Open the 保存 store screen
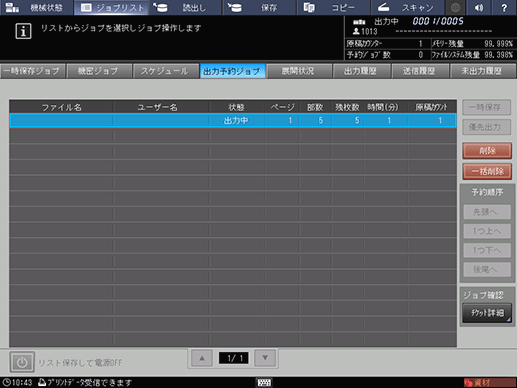 tap(259, 7)
